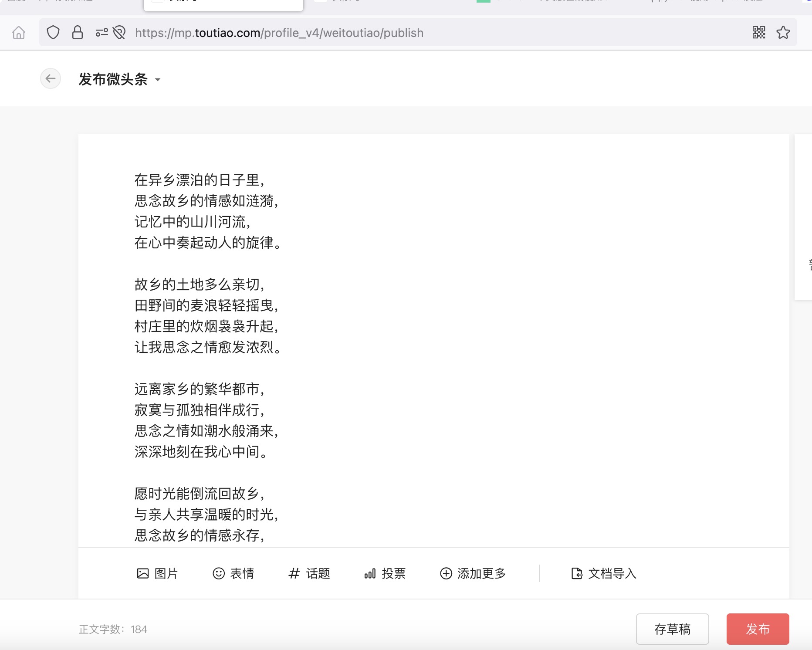Bookmark this page with the star icon
Screen dimensions: 812x650
(783, 33)
